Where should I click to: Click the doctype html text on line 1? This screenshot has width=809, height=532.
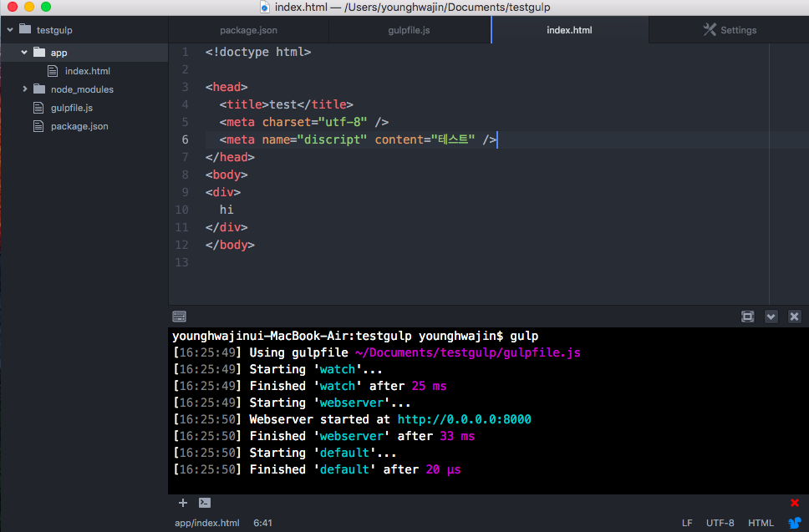(x=258, y=52)
